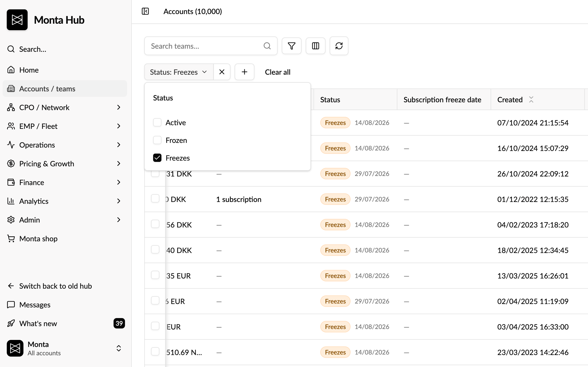Add a new filter with plus button
The height and width of the screenshot is (367, 588).
pyautogui.click(x=245, y=72)
